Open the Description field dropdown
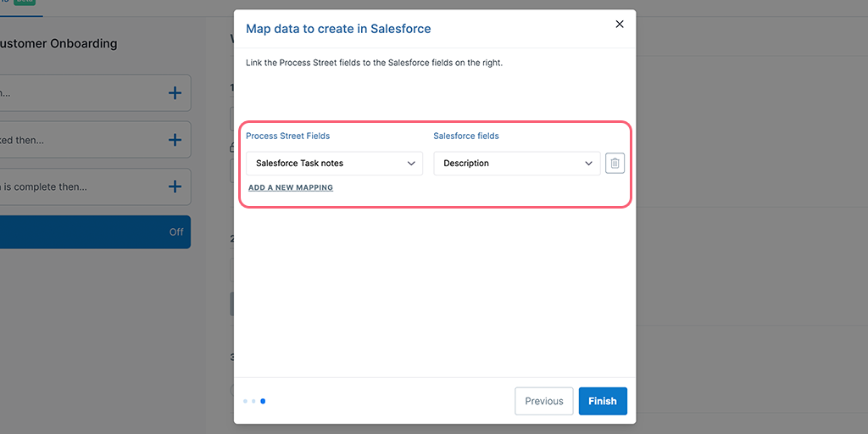Viewport: 868px width, 434px height. (517, 164)
